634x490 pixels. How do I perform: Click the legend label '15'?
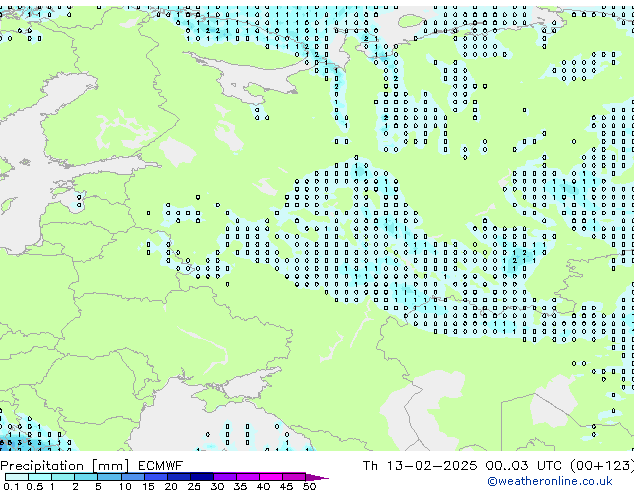tap(148, 486)
